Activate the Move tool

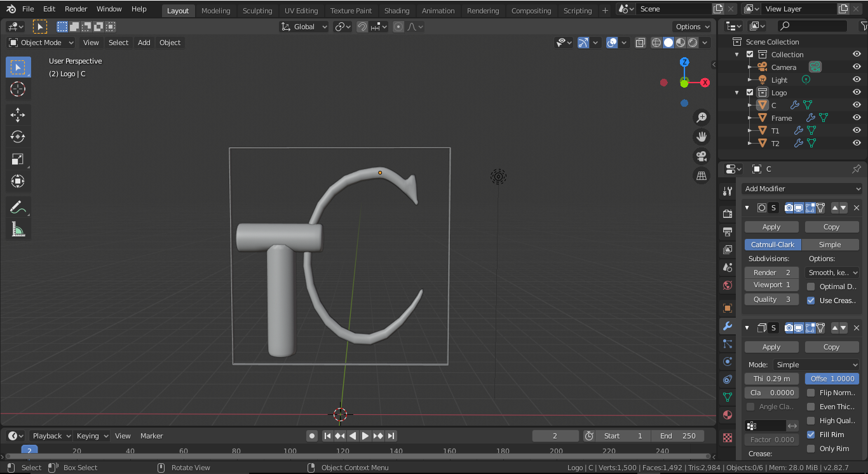pyautogui.click(x=18, y=115)
